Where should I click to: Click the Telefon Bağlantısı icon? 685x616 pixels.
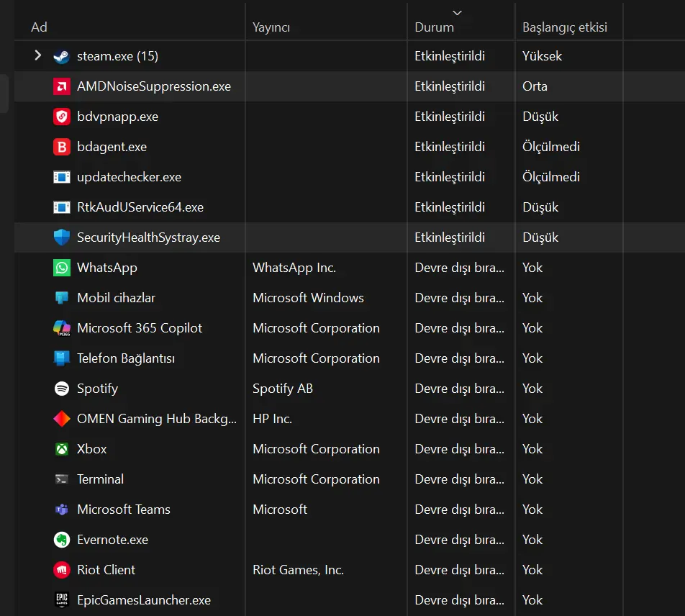(62, 358)
